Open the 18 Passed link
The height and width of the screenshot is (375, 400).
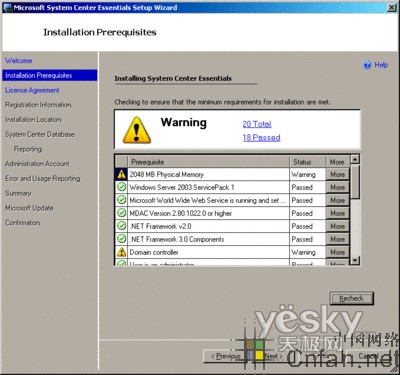(261, 138)
